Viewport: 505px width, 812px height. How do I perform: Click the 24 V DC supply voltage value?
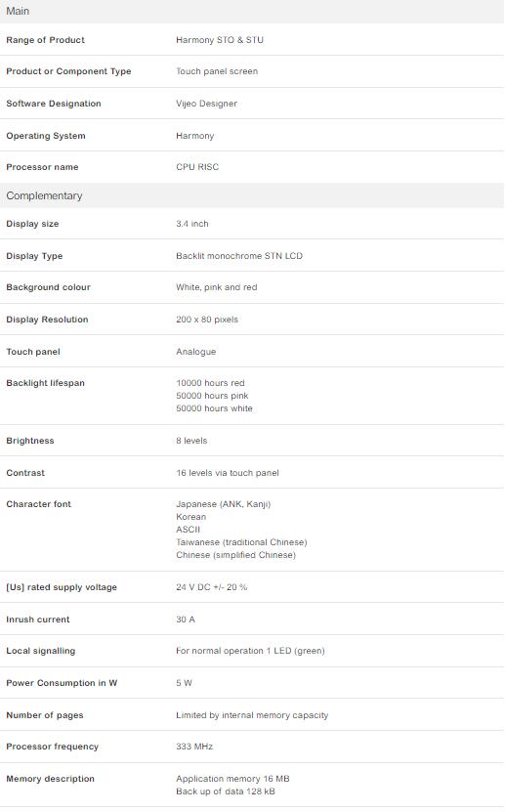[212, 587]
